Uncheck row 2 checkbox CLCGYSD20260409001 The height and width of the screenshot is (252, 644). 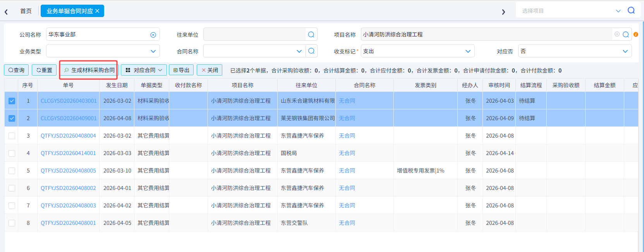point(12,118)
